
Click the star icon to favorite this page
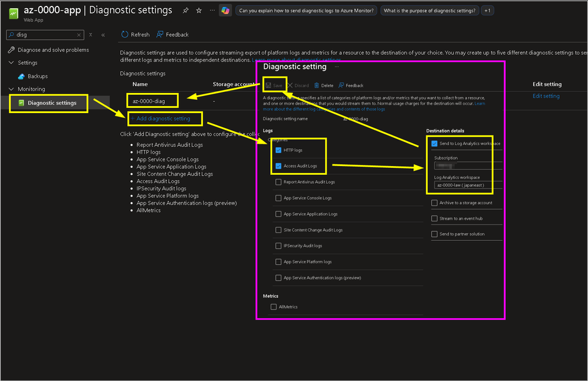point(198,10)
